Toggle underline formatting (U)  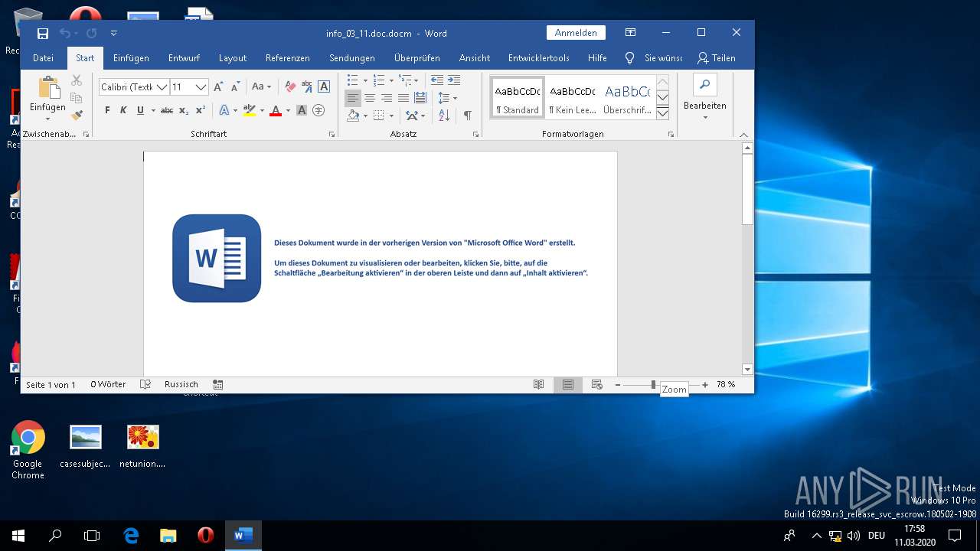[140, 111]
